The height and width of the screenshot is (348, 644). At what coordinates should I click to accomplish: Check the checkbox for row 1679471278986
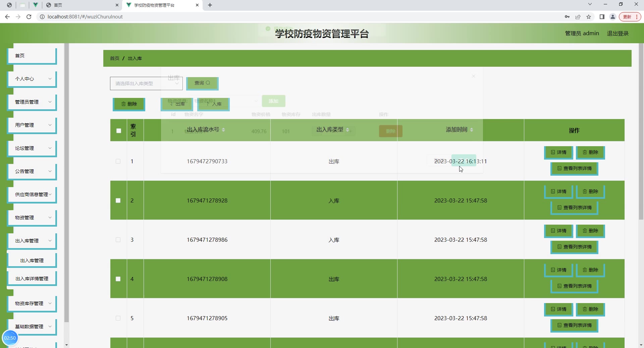pyautogui.click(x=118, y=240)
